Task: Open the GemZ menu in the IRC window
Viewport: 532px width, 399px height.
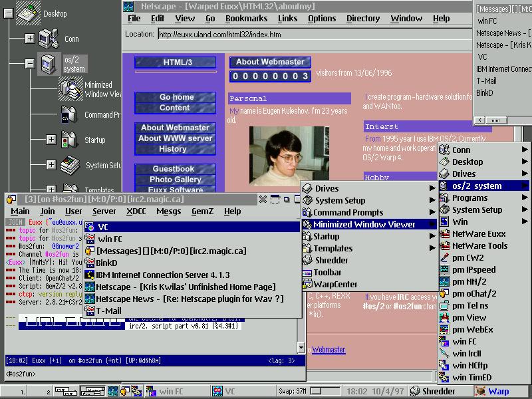Action: point(203,211)
